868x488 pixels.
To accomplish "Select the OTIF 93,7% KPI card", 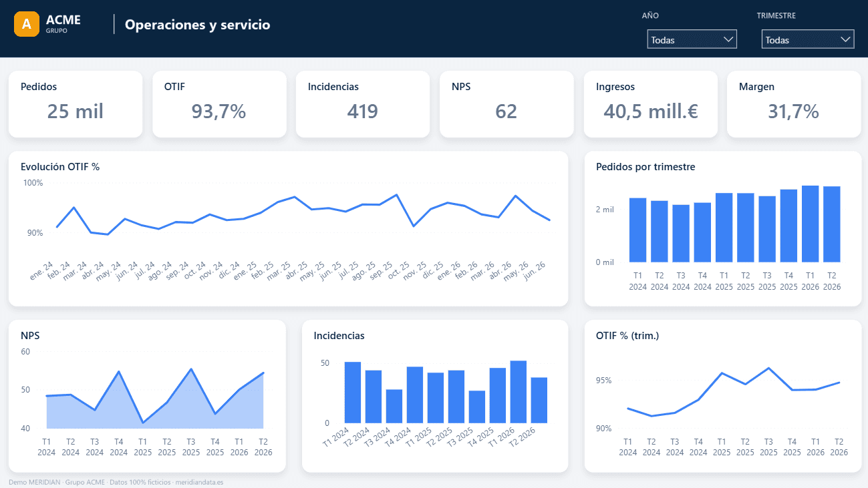I will (219, 104).
